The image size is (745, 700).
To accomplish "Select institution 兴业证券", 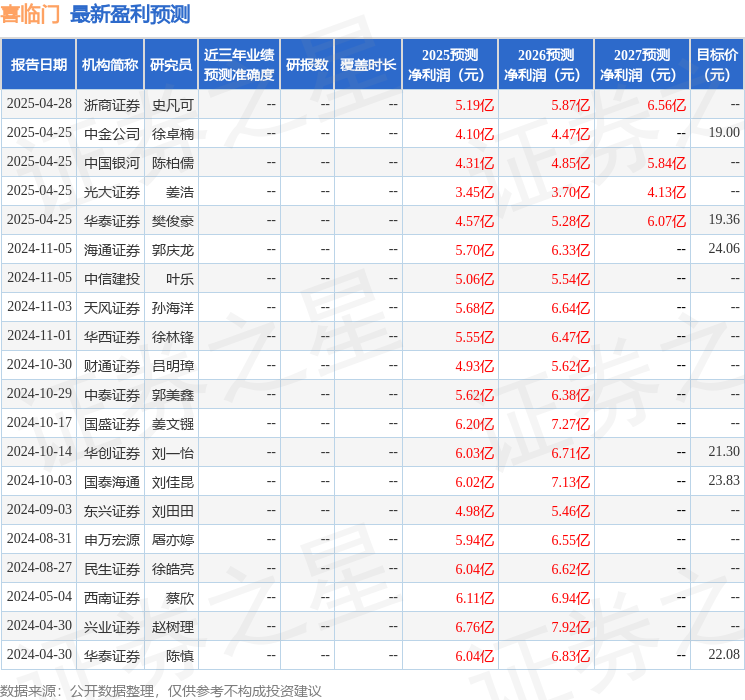I will pos(112,627).
